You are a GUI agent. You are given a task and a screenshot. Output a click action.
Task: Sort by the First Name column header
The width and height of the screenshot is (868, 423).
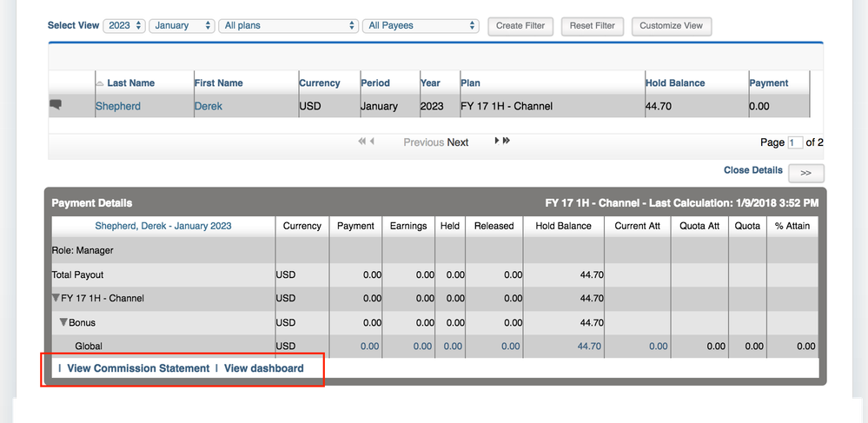pyautogui.click(x=219, y=83)
